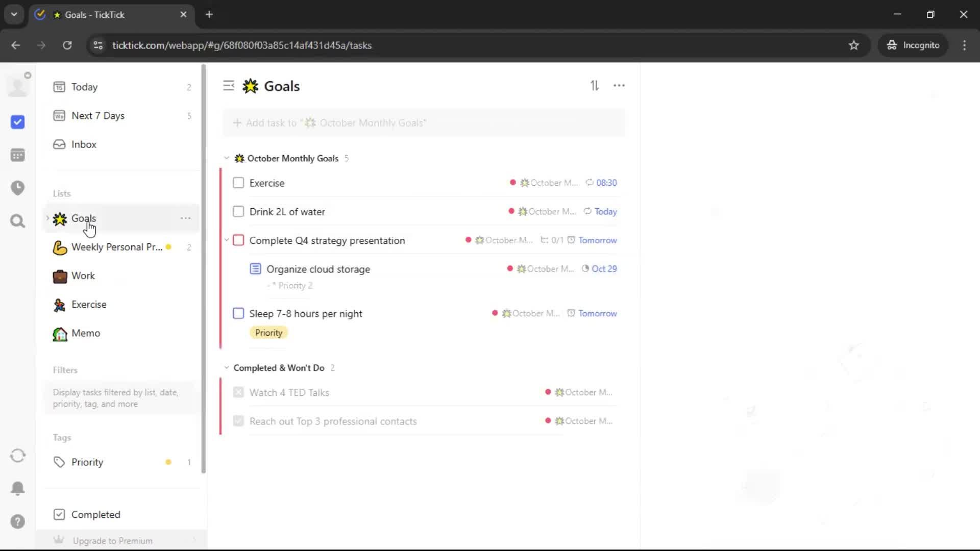Screen dimensions: 980x551
Task: Check Sleep 7-8 hours per night task
Action: 238,313
